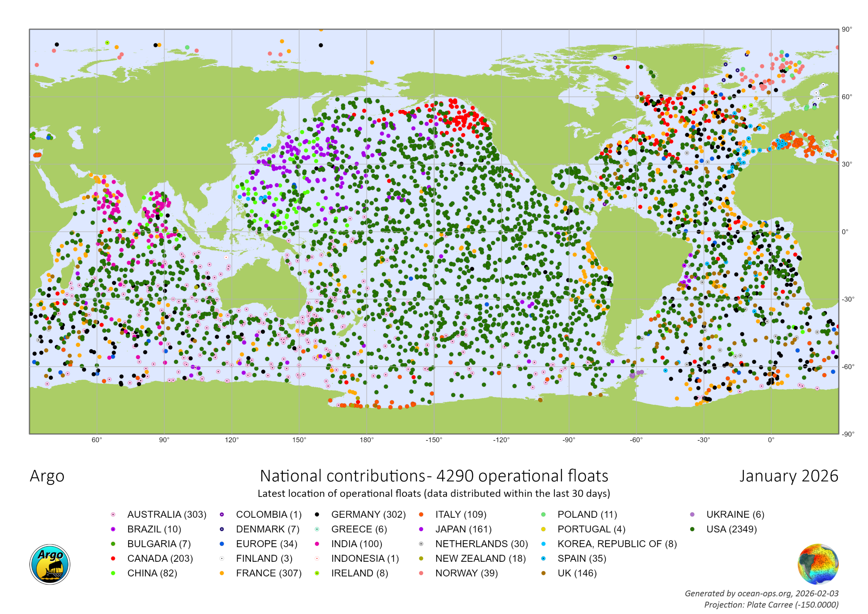Click the NORWAY (39) legend label

[466, 573]
